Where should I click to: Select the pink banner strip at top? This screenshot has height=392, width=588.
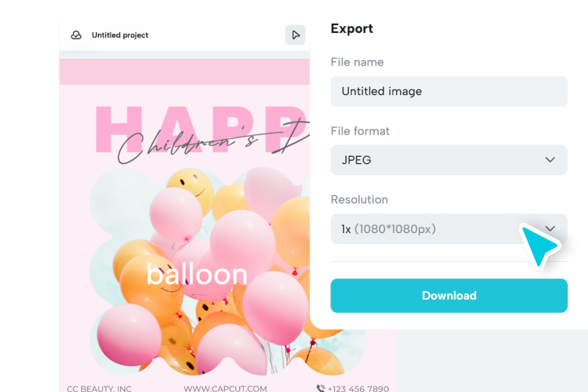point(185,71)
